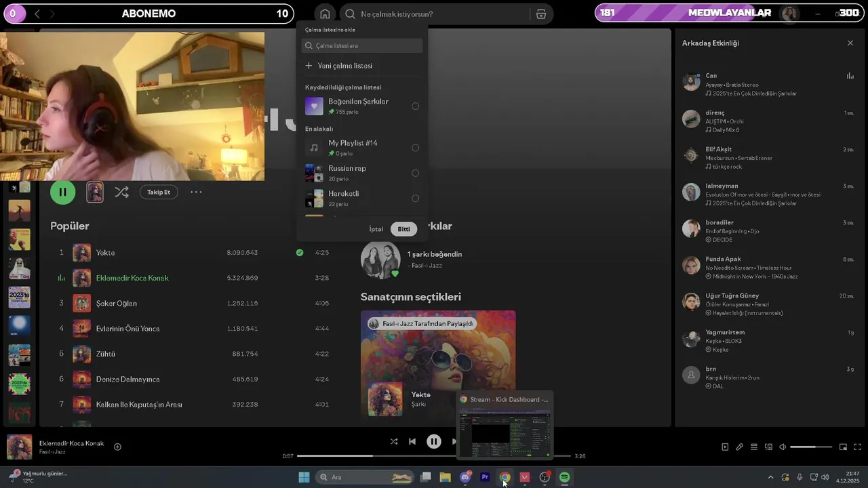Open the 1 şarkı beğendin link
This screenshot has width=868, height=488.
click(434, 254)
